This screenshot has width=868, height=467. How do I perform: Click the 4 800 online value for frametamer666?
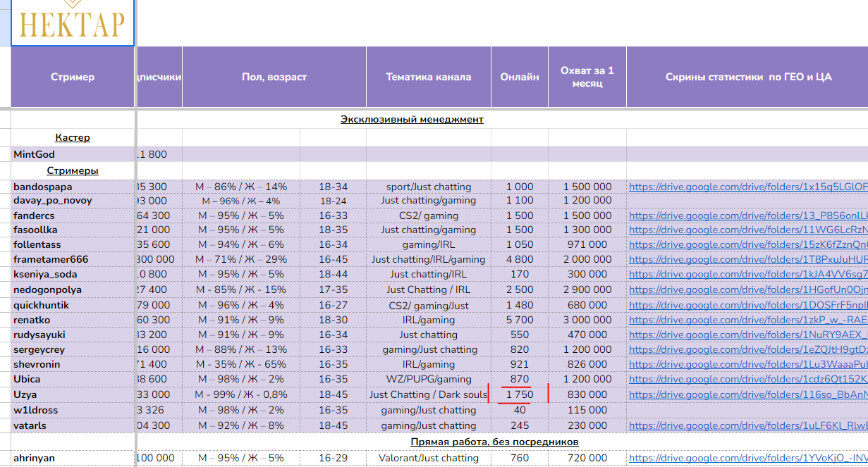click(520, 259)
